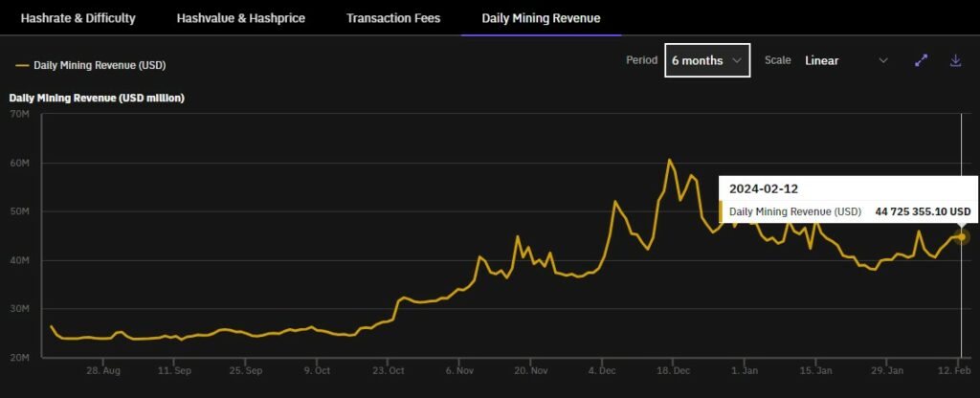980x398 pixels.
Task: Click the 20. Nov x-axis label
Action: 530,370
